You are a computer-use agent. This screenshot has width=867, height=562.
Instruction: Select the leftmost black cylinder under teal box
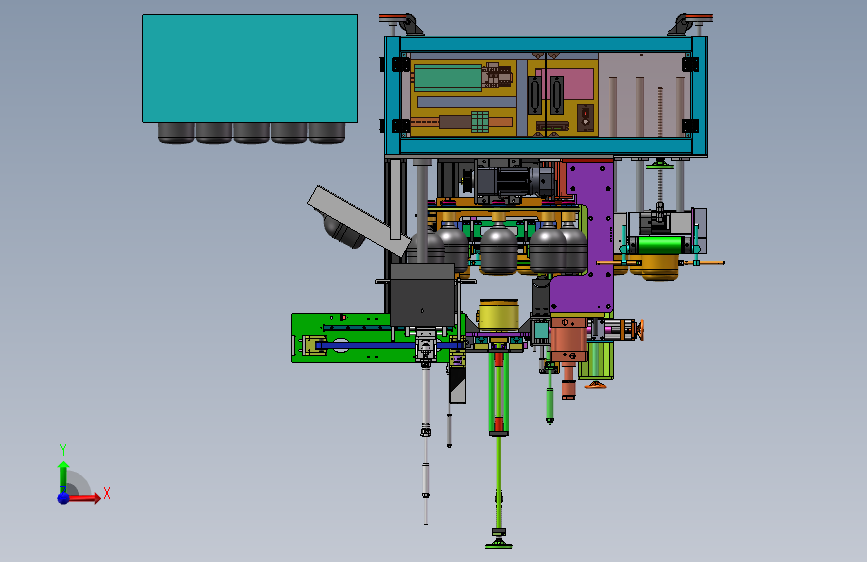(176, 133)
